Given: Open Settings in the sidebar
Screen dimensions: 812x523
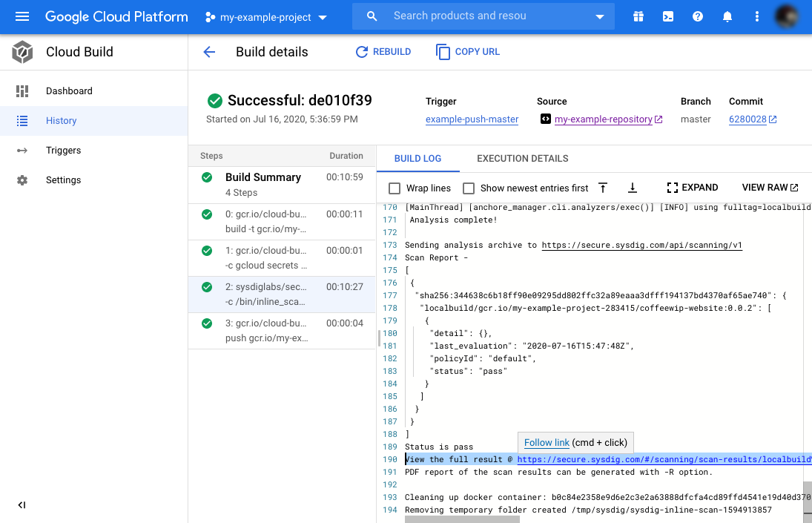Looking at the screenshot, I should point(93,180).
